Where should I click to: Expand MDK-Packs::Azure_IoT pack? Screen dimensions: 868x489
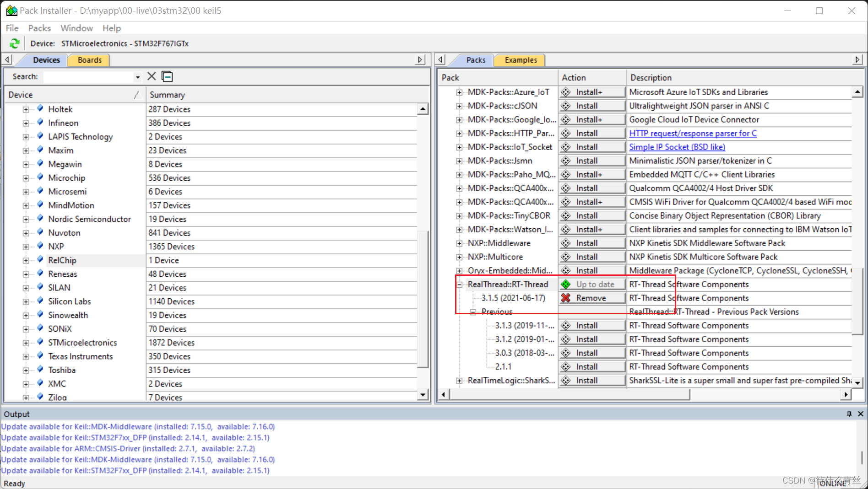[x=459, y=92]
